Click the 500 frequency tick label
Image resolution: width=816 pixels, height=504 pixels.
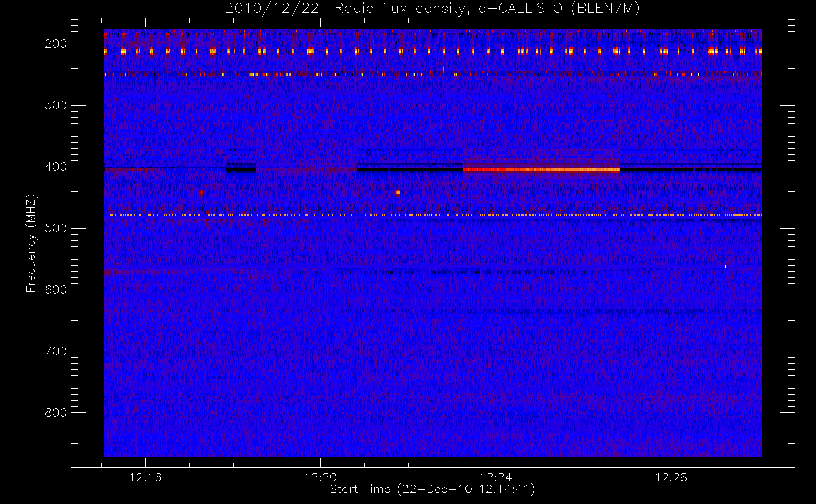tap(55, 228)
